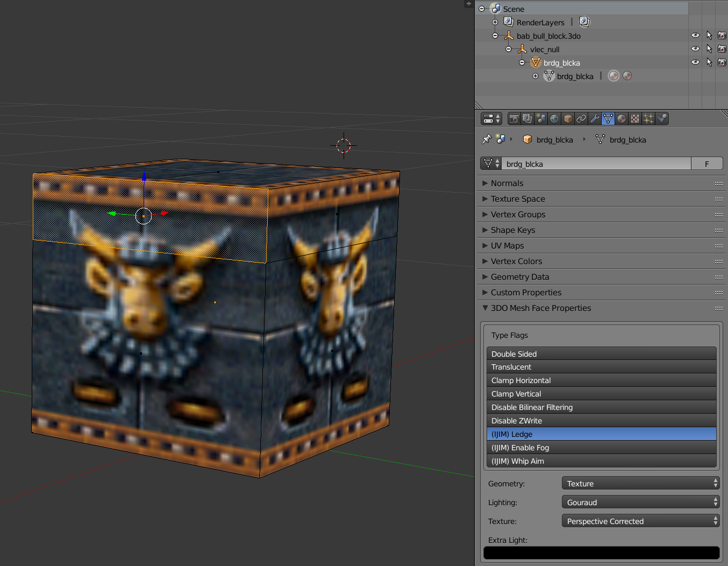
Task: Open the Physics properties tab
Action: click(x=662, y=118)
